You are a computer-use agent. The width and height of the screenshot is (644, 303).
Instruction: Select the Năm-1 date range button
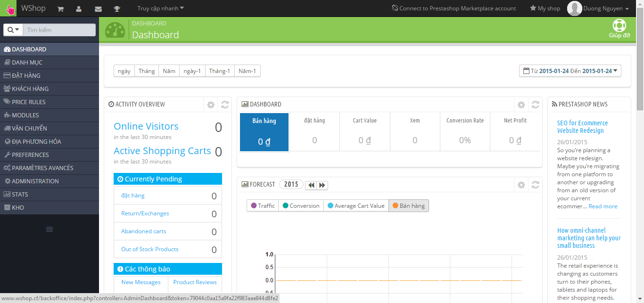tap(248, 71)
